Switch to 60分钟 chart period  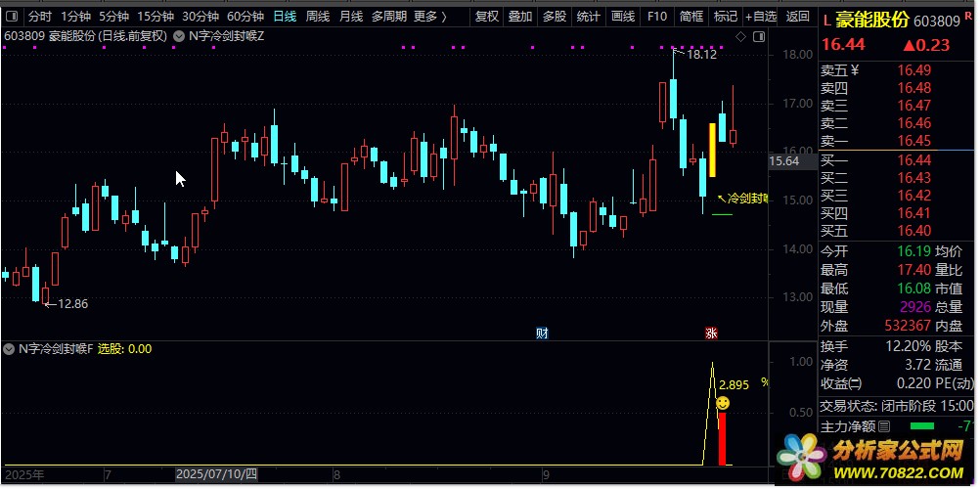[245, 17]
